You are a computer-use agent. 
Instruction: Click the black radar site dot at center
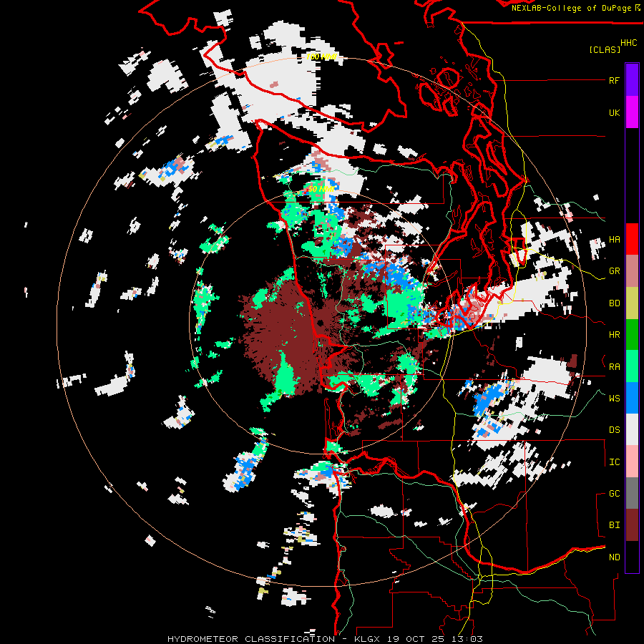tap(321, 323)
